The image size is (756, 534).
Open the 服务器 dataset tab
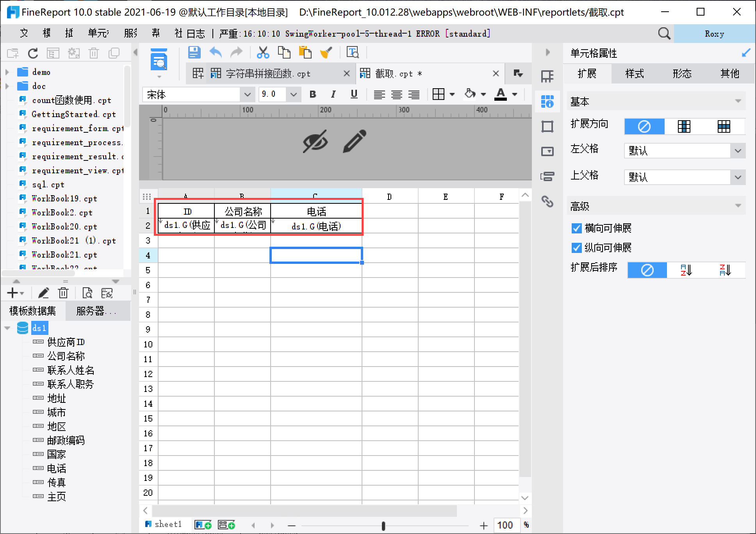pyautogui.click(x=96, y=311)
